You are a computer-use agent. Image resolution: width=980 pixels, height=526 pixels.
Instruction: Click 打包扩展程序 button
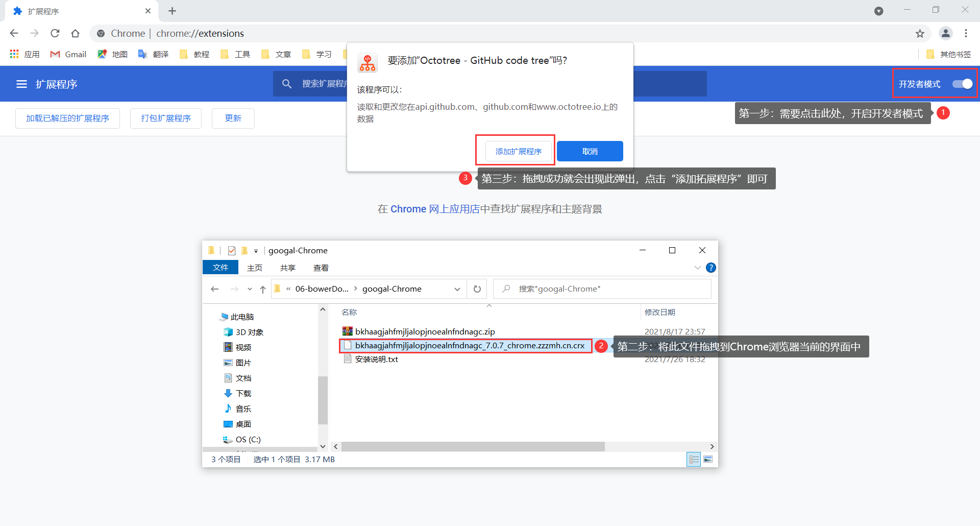click(166, 118)
